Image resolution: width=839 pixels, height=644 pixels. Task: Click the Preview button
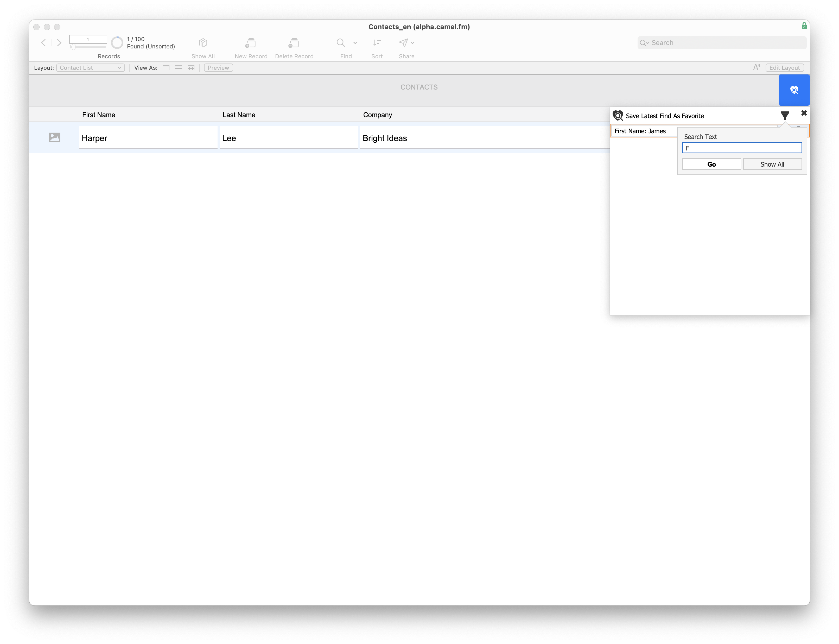pos(218,68)
